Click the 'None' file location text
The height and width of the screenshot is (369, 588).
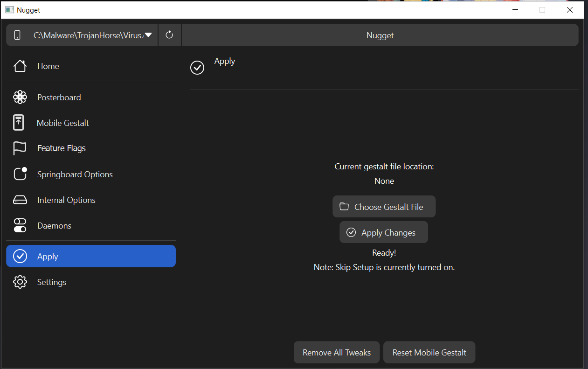(x=384, y=181)
